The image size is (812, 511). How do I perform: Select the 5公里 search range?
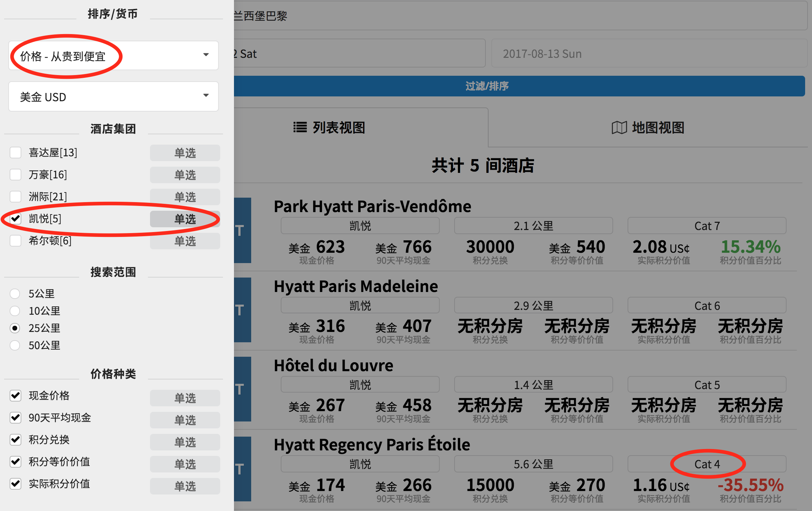[15, 294]
